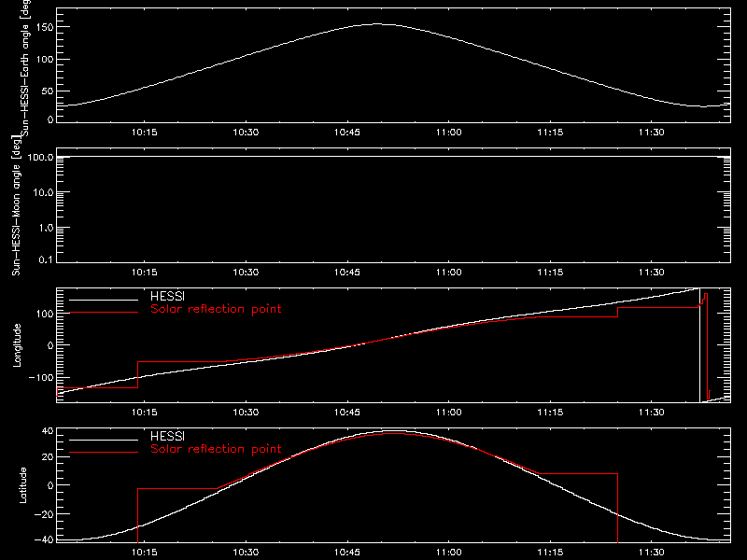The width and height of the screenshot is (747, 560).
Task: Select the red legend line in Latitude plot
Action: coord(104,453)
